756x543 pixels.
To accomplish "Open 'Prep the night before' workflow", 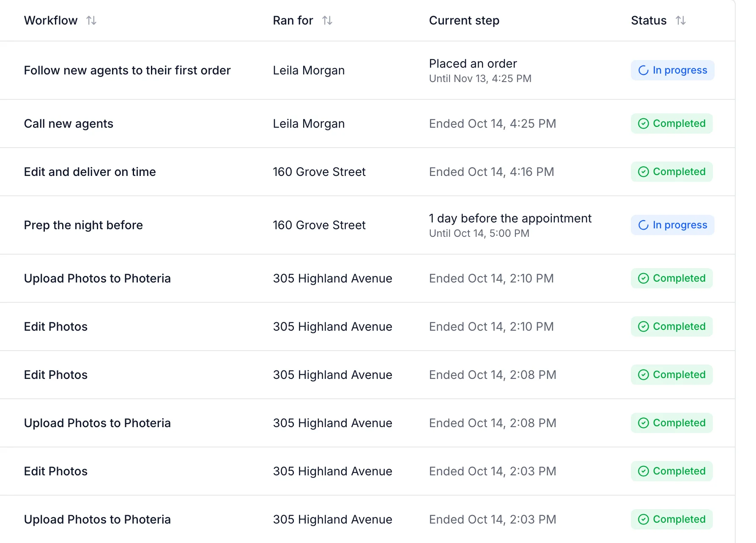I will [x=83, y=225].
